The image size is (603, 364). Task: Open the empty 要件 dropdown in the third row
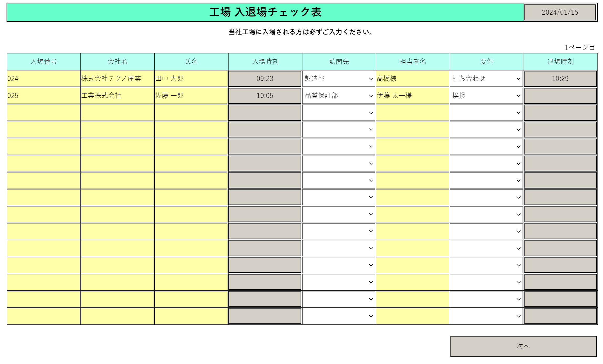486,113
